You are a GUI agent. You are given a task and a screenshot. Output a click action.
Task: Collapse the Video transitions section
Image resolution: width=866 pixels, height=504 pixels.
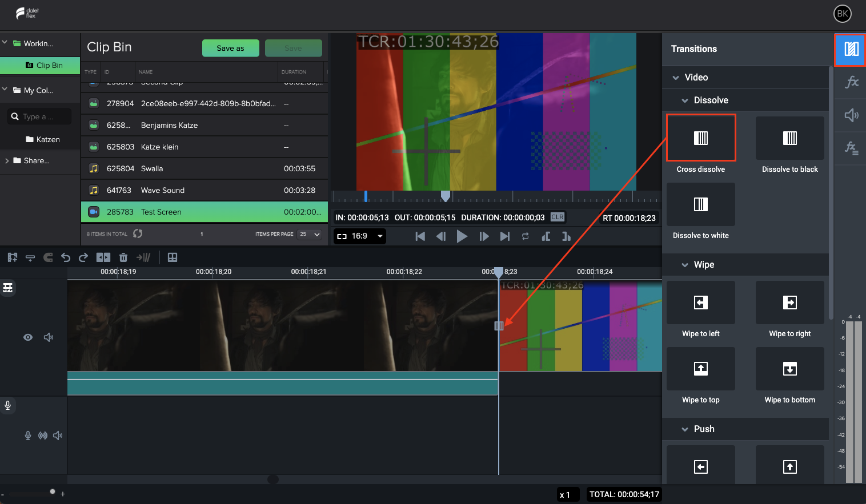click(x=676, y=78)
